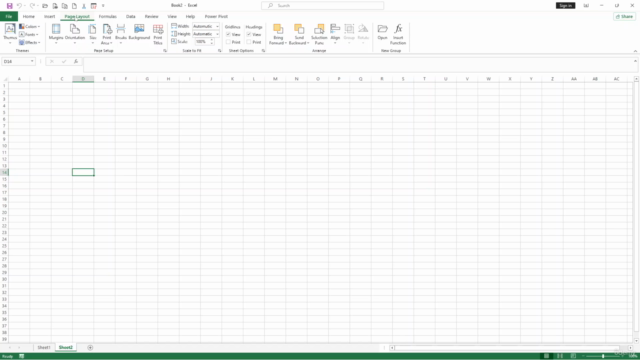Toggle Headings View checkbox
Viewport: 640px width, 360px height.
[249, 34]
